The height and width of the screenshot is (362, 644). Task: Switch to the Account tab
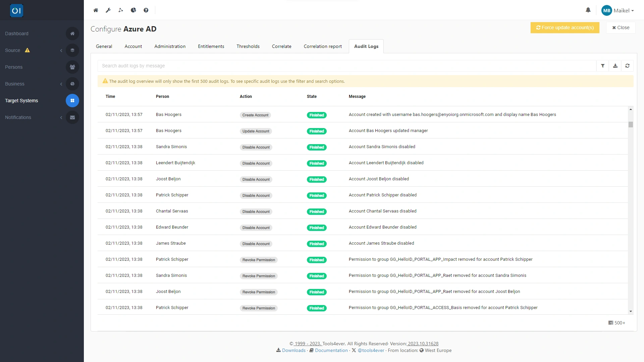(x=133, y=46)
